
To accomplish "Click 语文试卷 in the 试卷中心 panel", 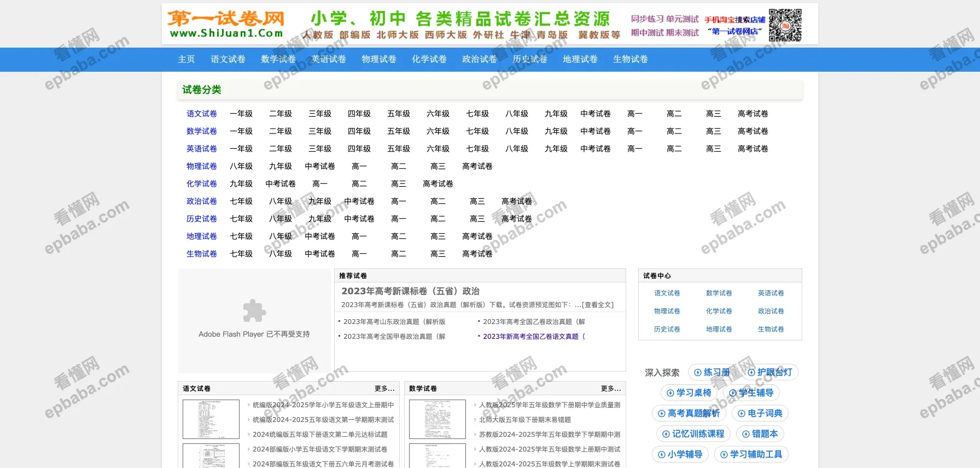I will 667,293.
